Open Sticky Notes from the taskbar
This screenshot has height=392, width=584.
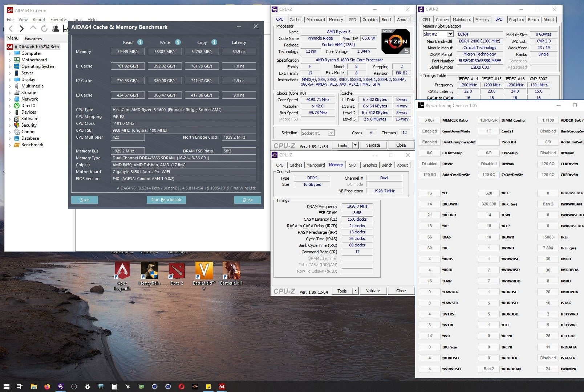(x=208, y=387)
